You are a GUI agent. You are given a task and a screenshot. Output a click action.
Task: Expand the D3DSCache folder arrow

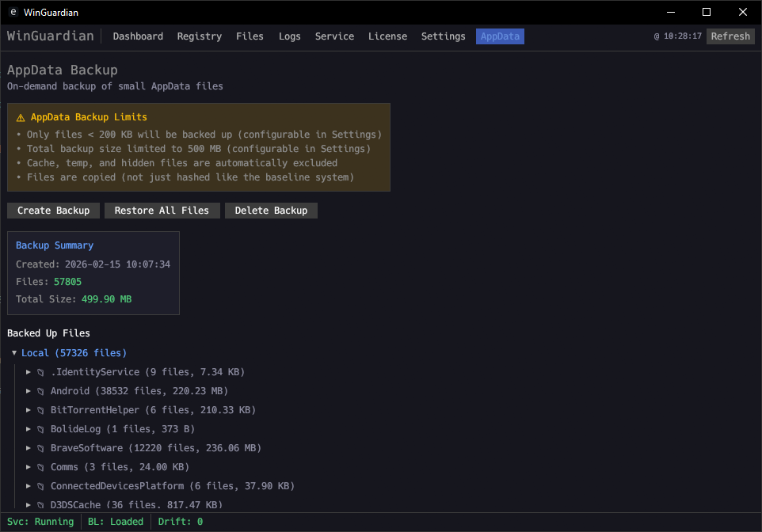(x=29, y=504)
